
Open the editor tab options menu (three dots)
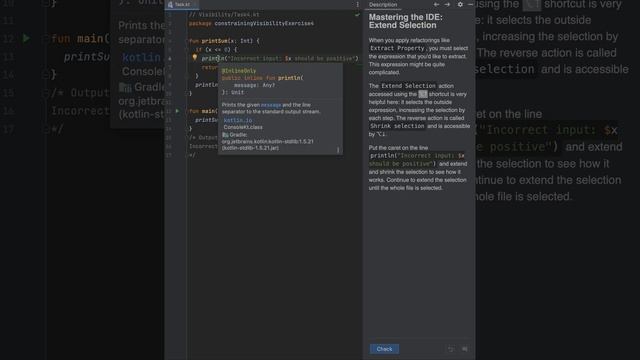tap(358, 4)
